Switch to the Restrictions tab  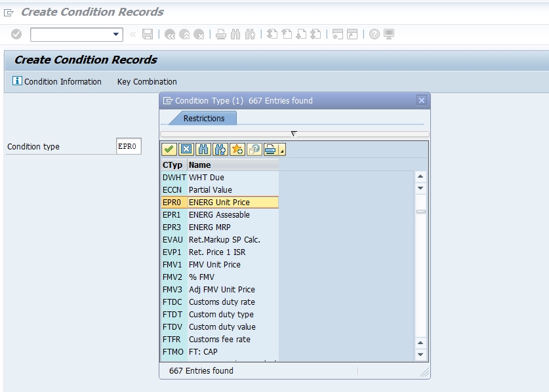[x=204, y=118]
